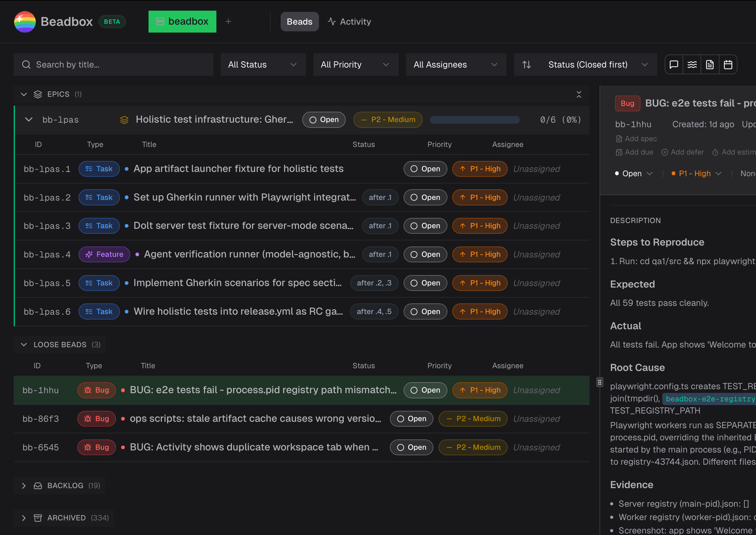Open the comments chat bubble icon
Viewport: 756px width, 535px height.
pos(673,64)
